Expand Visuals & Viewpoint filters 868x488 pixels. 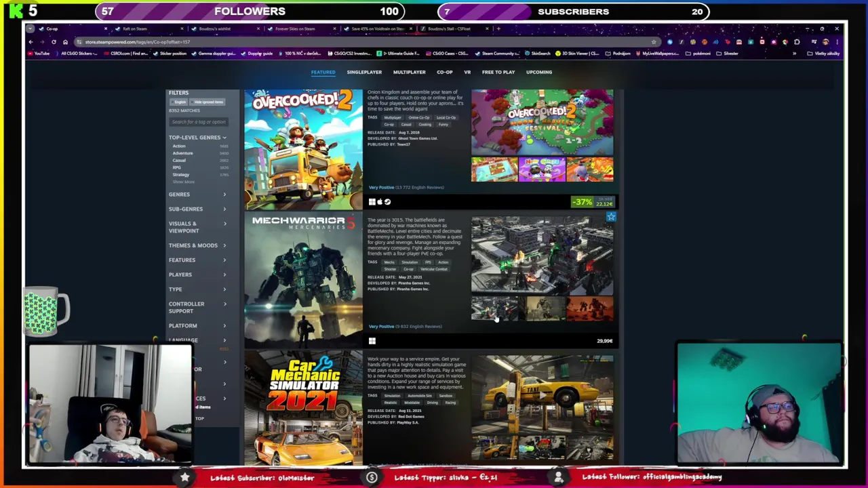click(197, 227)
